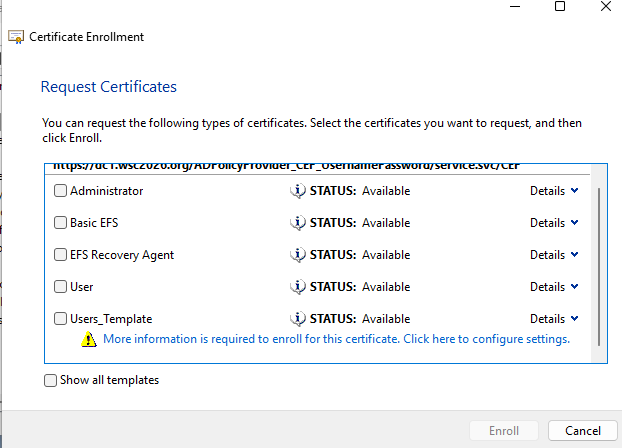Image resolution: width=622 pixels, height=448 pixels.
Task: Click the Administrator status info icon
Action: [298, 191]
